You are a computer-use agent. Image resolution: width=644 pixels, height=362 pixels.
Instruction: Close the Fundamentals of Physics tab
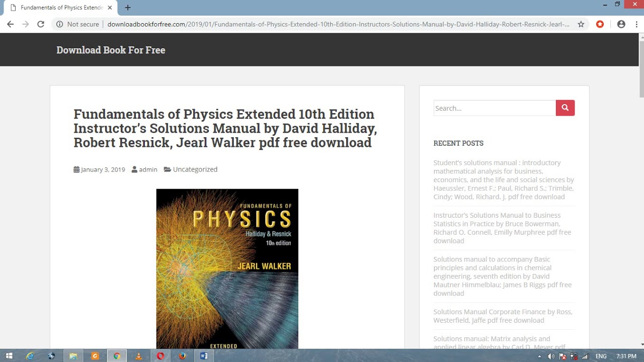pyautogui.click(x=110, y=8)
